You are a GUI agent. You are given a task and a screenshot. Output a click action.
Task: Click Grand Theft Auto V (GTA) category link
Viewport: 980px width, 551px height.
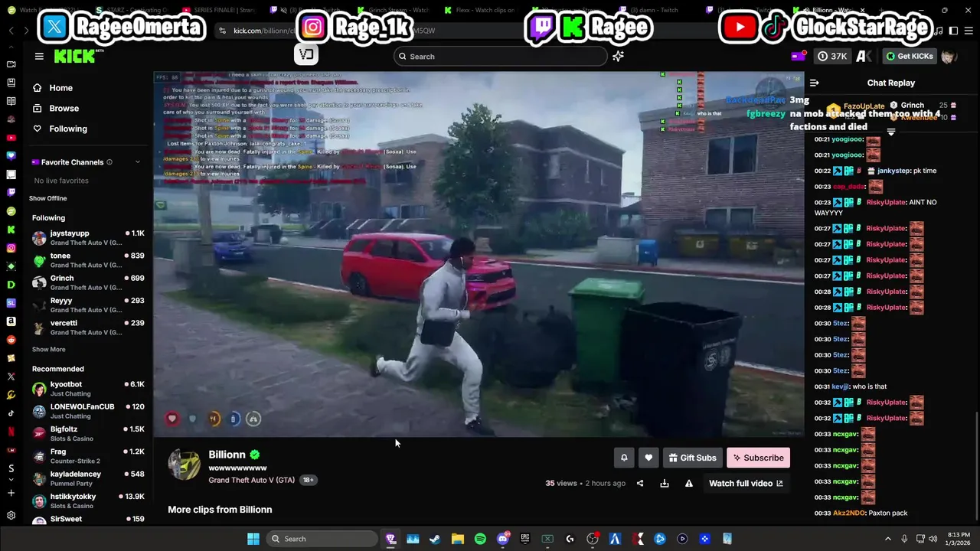pos(252,480)
